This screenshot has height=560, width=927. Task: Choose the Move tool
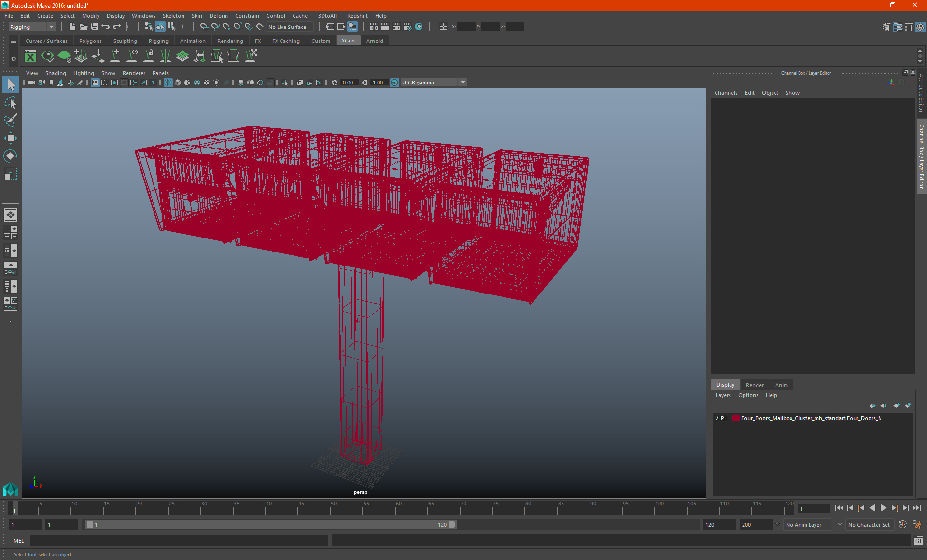pyautogui.click(x=10, y=138)
